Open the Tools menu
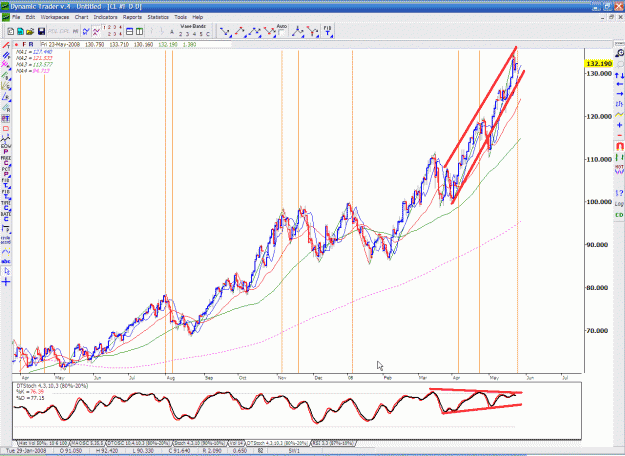The height and width of the screenshot is (456, 625). [x=180, y=17]
